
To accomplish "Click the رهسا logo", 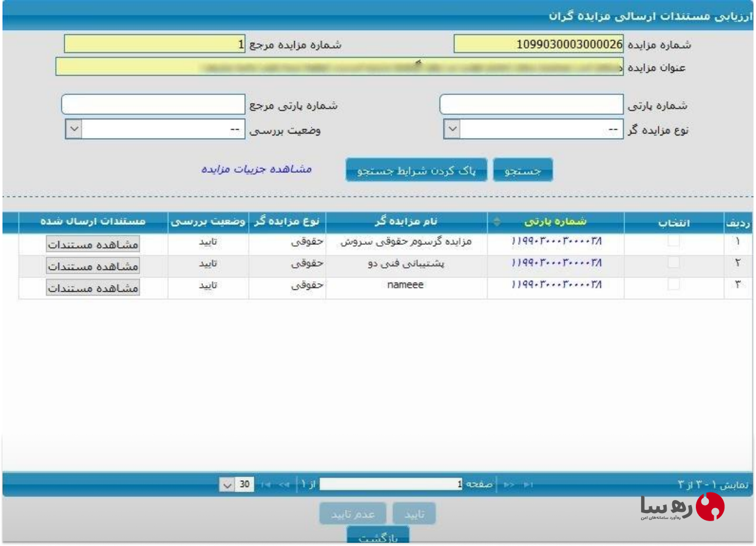I will point(683,507).
